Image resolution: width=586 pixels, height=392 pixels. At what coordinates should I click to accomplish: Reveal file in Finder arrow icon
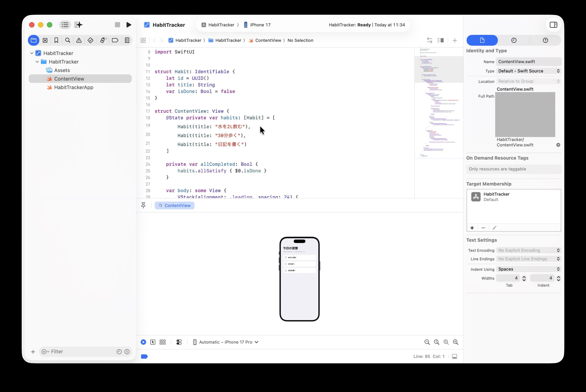(558, 145)
